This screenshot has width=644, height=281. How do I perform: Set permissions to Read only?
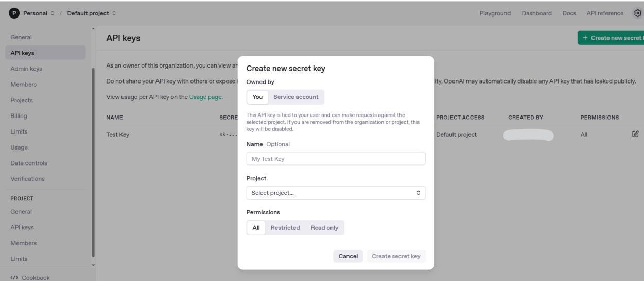click(x=325, y=228)
